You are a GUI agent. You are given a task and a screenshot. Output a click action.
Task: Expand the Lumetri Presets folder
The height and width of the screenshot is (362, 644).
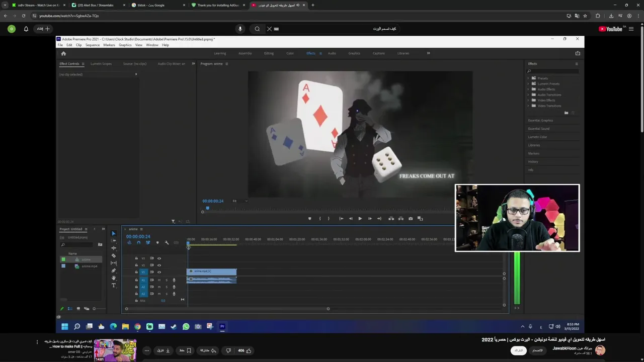tap(528, 84)
